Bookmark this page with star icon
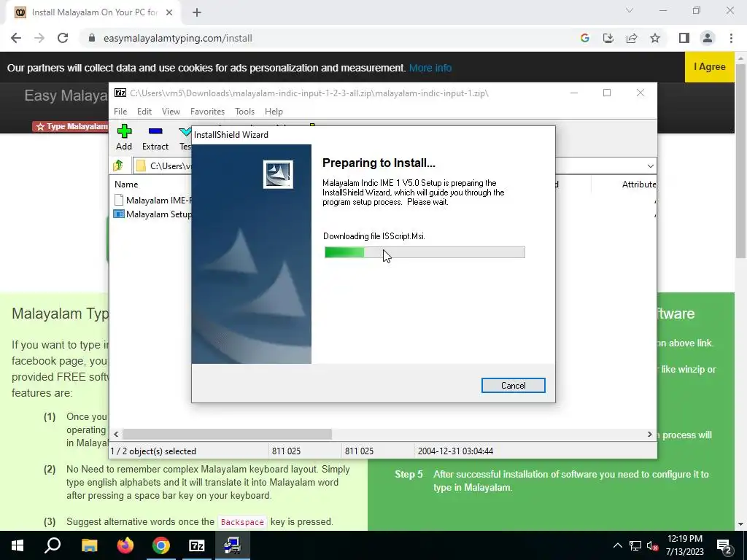This screenshot has width=747, height=560. (x=655, y=38)
